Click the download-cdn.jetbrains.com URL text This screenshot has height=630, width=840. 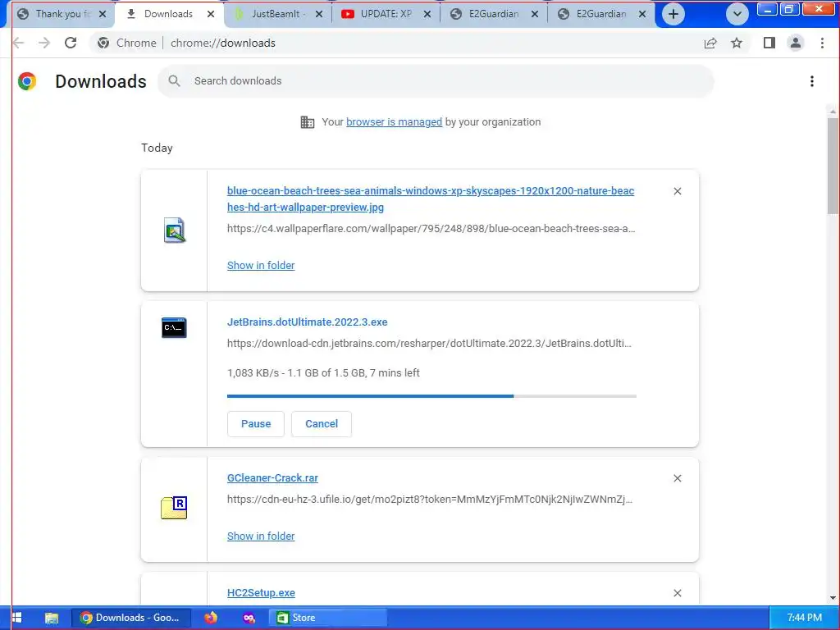pyautogui.click(x=429, y=344)
